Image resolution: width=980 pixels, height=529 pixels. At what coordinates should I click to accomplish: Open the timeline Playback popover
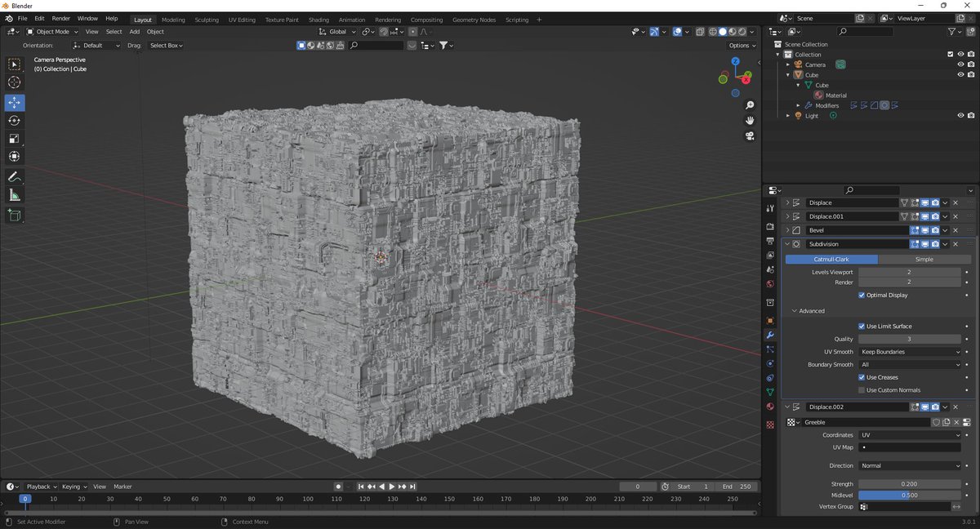point(41,487)
